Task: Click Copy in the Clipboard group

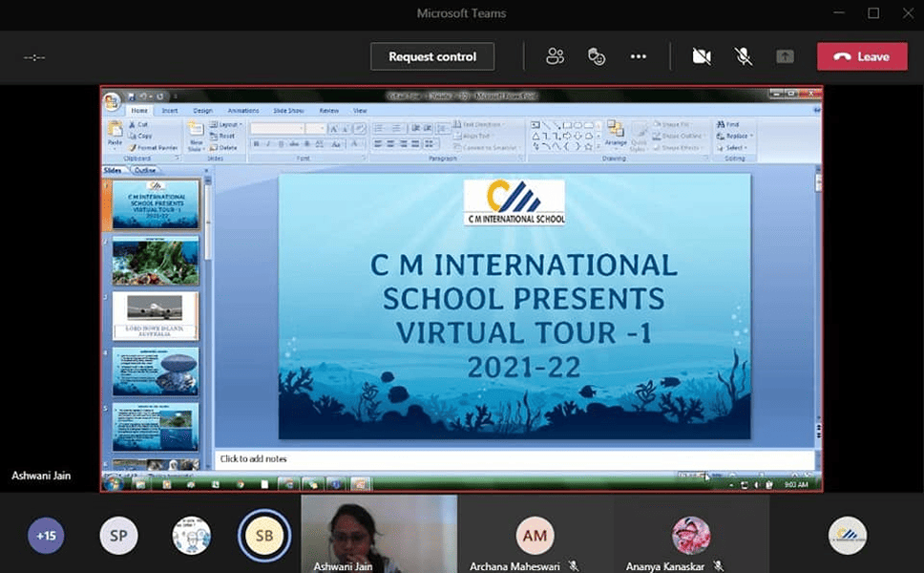Action: 141,137
